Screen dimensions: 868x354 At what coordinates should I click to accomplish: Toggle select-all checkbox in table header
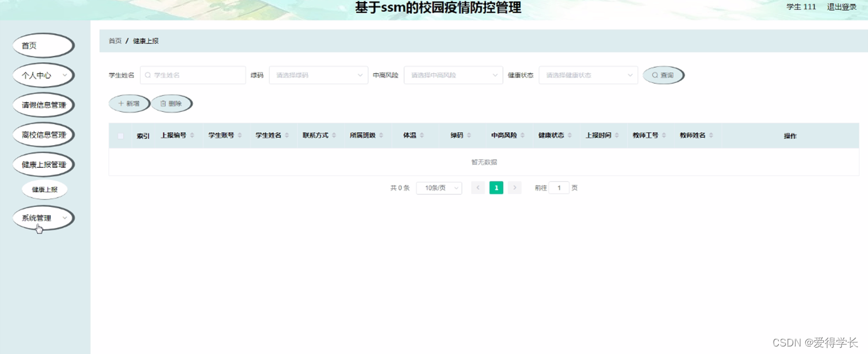tap(121, 136)
